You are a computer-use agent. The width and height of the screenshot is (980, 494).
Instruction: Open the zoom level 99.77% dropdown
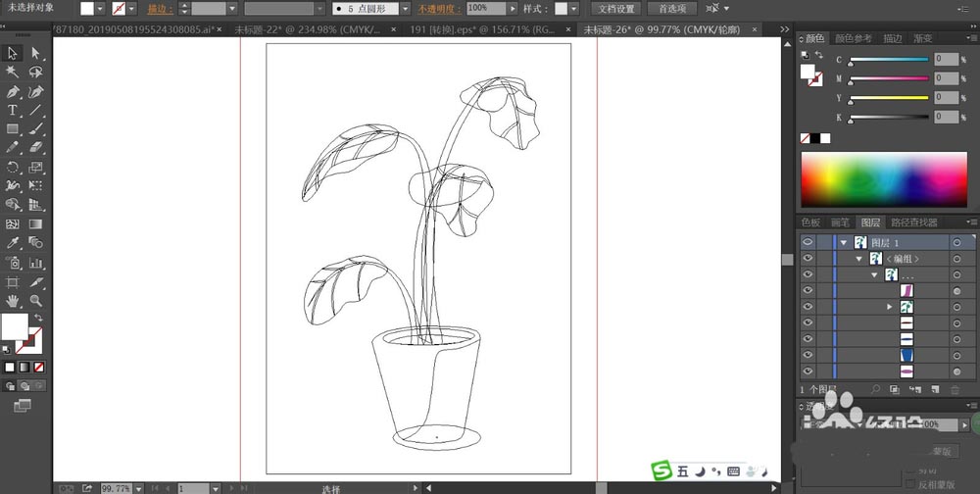click(138, 488)
